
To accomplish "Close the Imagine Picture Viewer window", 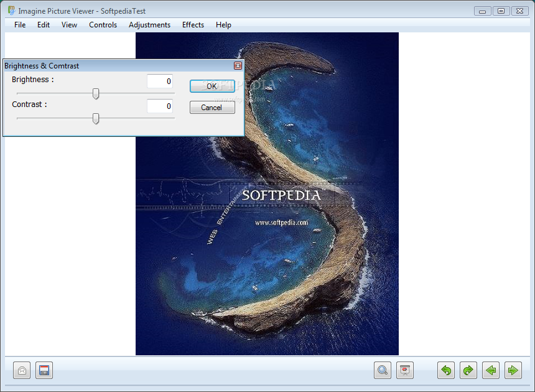I will (519, 11).
